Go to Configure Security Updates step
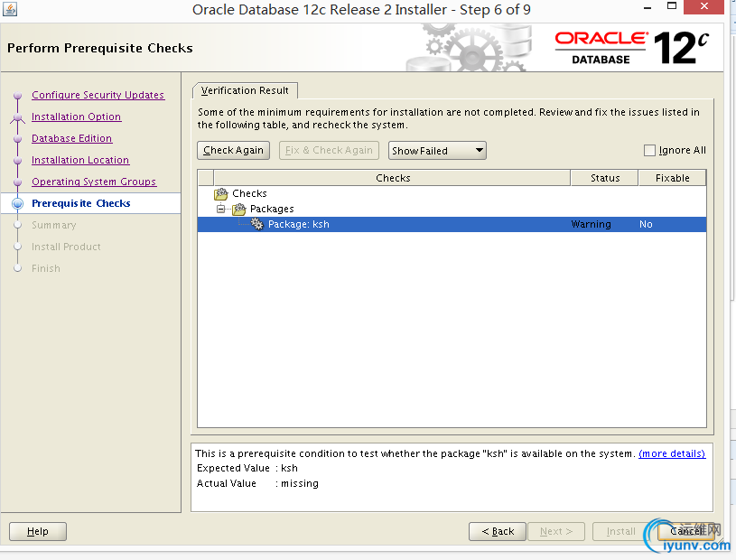Image resolution: width=736 pixels, height=560 pixels. tap(98, 95)
